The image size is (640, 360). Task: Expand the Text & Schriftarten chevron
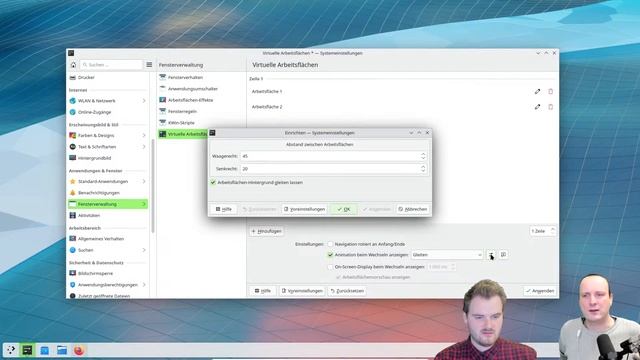(144, 147)
